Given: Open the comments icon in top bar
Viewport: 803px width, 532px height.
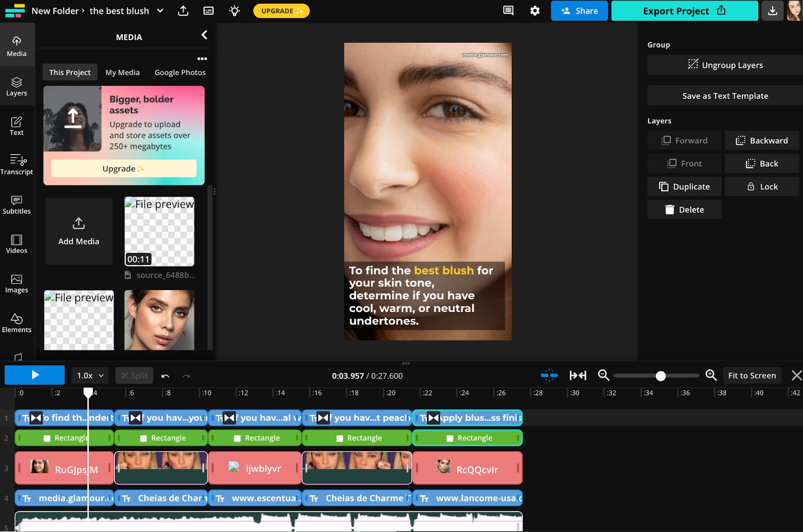Looking at the screenshot, I should (x=508, y=11).
